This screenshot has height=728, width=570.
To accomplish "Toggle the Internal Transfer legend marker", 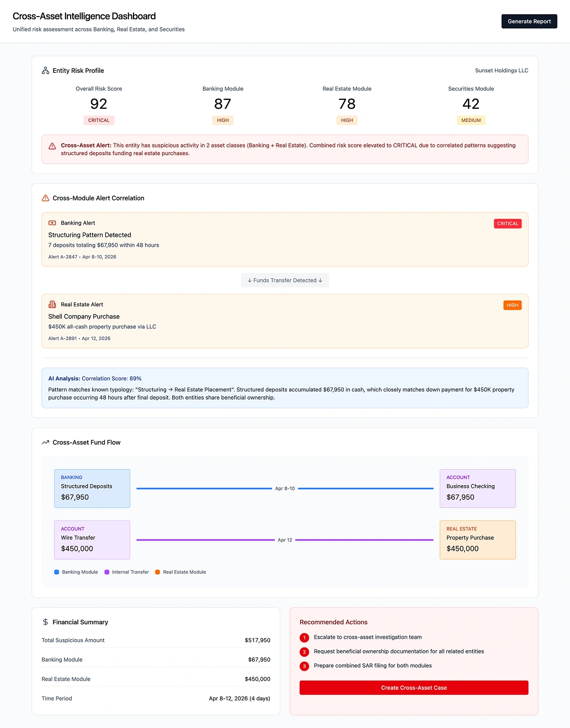I will click(106, 572).
